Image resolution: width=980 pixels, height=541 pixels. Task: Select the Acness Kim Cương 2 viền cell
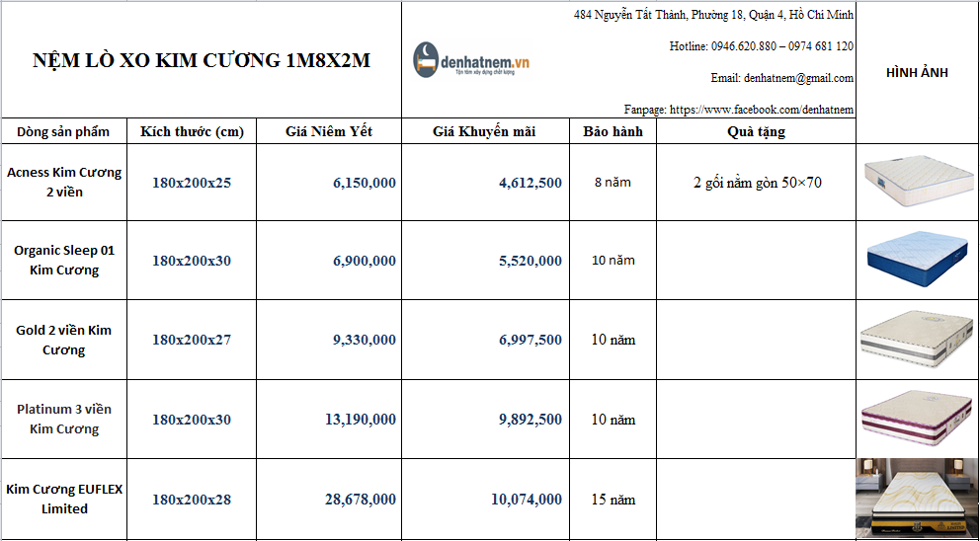point(64,182)
